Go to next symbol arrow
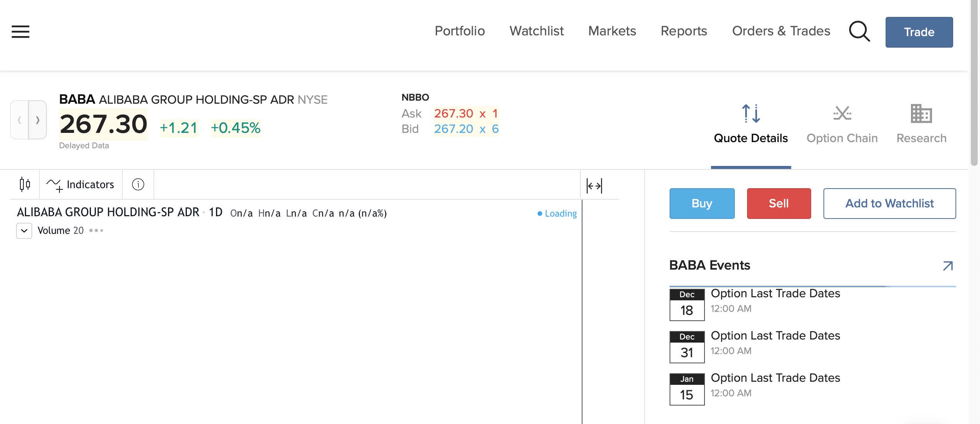Viewport: 980px width, 424px height. pos(38,120)
